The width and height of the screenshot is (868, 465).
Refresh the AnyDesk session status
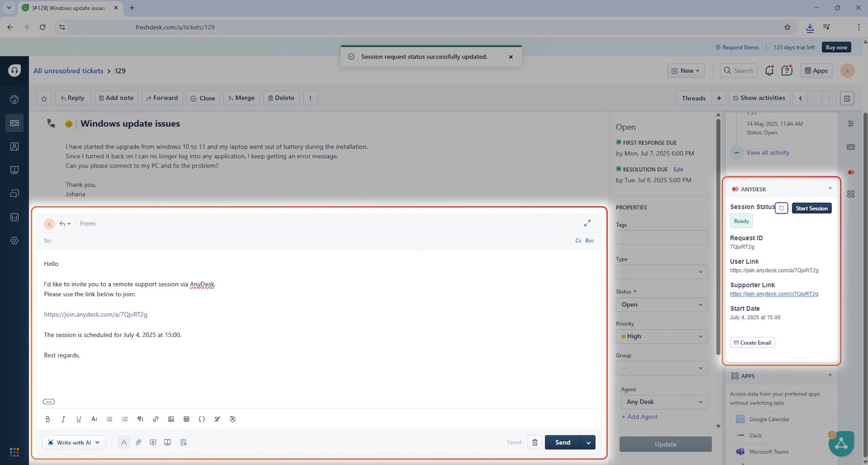point(782,208)
